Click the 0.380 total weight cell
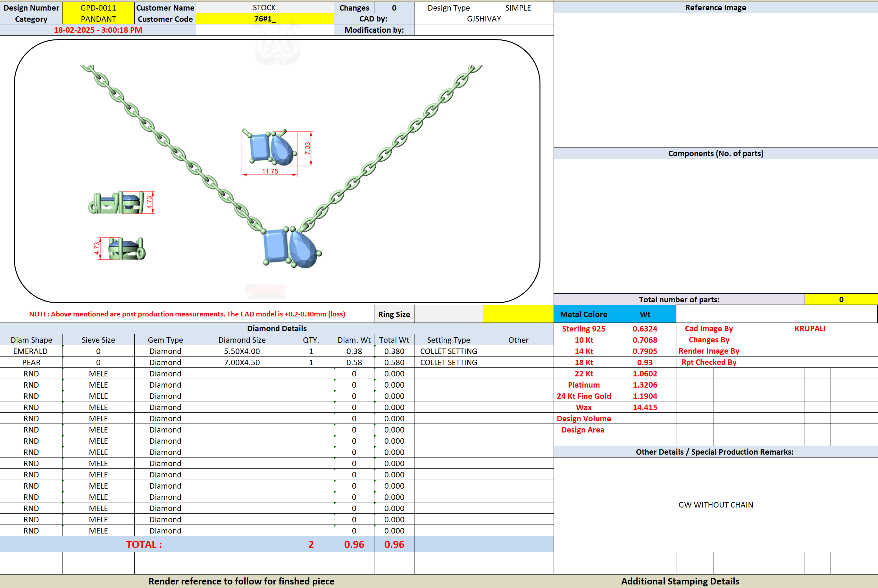878x588 pixels. 394,351
